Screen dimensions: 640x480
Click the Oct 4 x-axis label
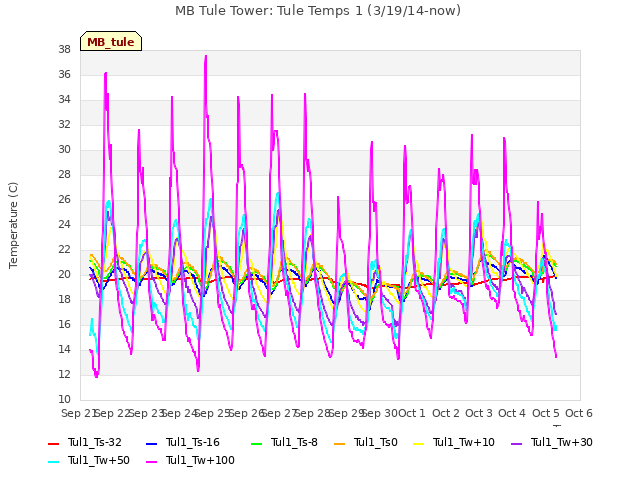[x=512, y=413]
